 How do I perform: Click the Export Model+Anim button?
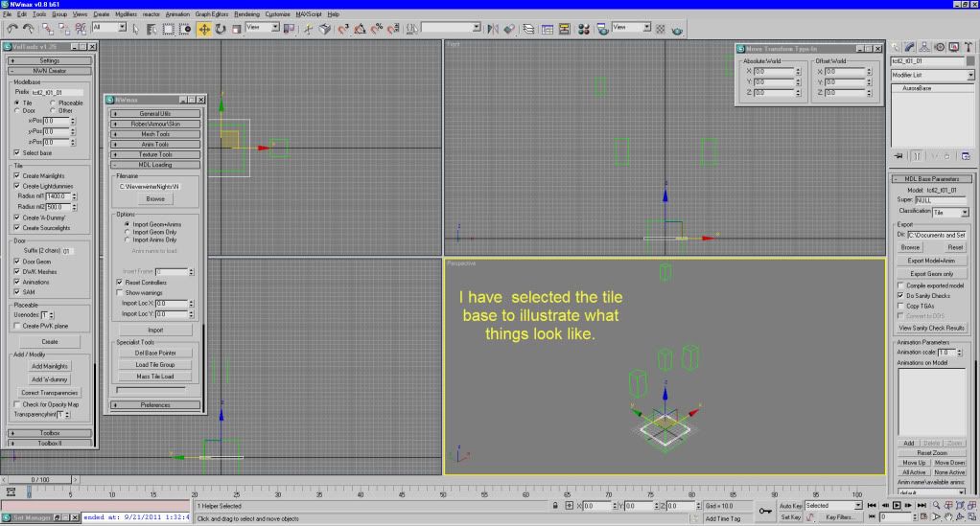932,260
